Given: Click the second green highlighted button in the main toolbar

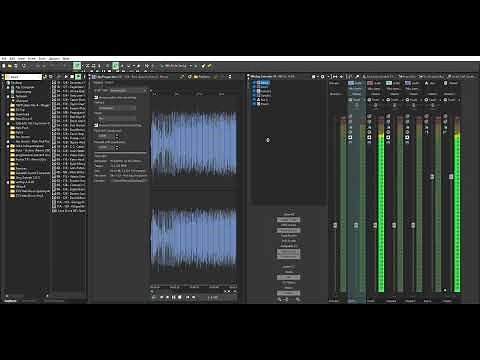Looking at the screenshot, I should coord(115,66).
